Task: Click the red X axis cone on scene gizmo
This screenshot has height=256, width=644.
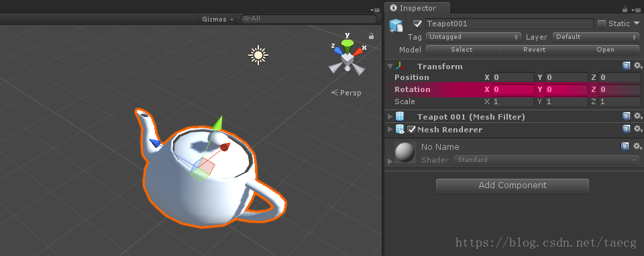Action: pos(358,52)
